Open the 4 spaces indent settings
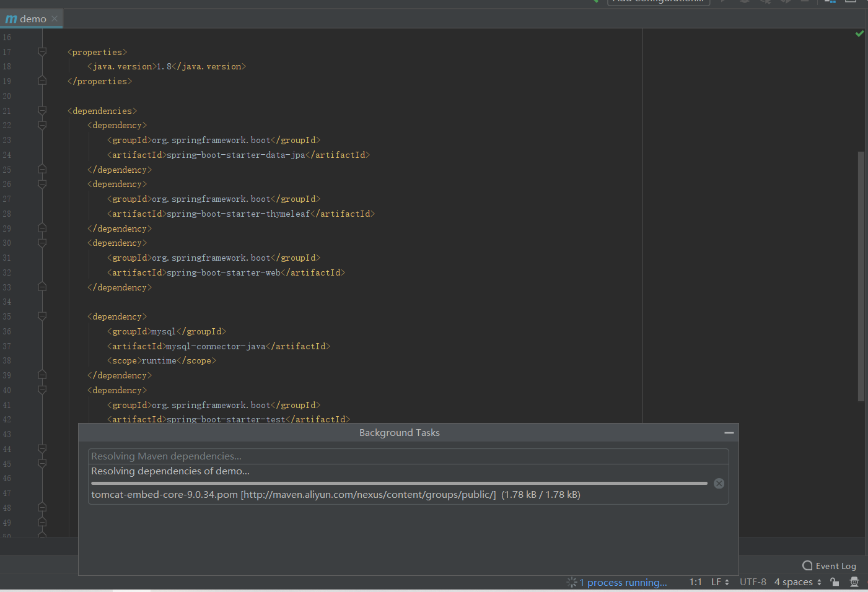 pyautogui.click(x=798, y=582)
